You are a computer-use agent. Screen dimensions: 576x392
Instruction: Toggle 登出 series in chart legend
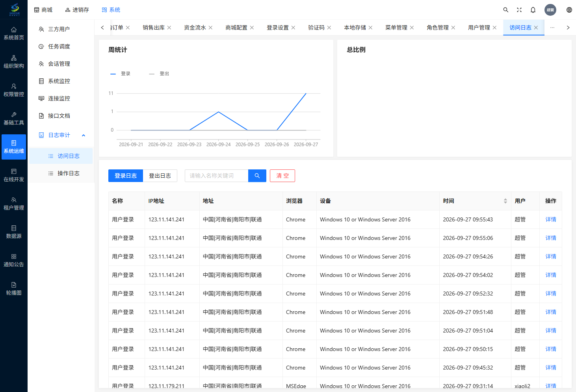click(159, 74)
